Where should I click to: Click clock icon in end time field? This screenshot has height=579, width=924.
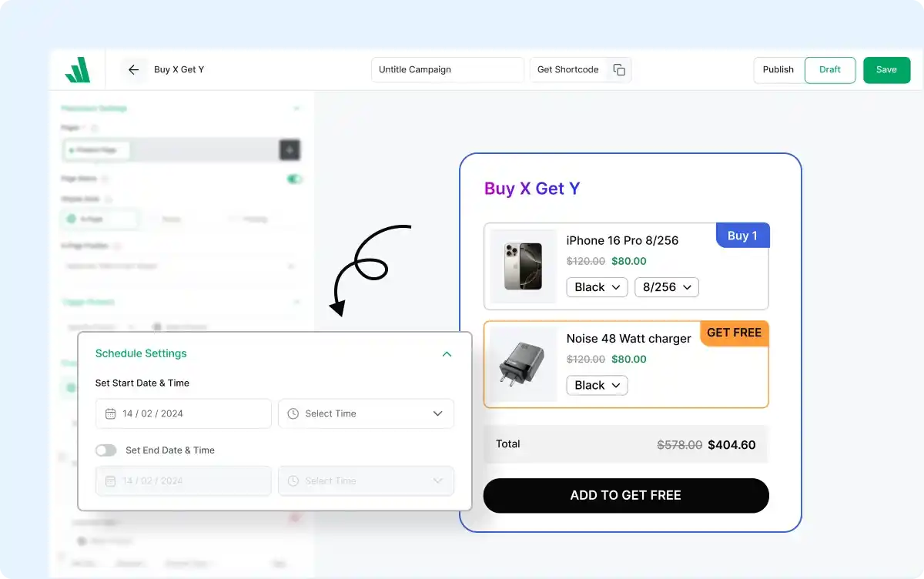coord(293,480)
